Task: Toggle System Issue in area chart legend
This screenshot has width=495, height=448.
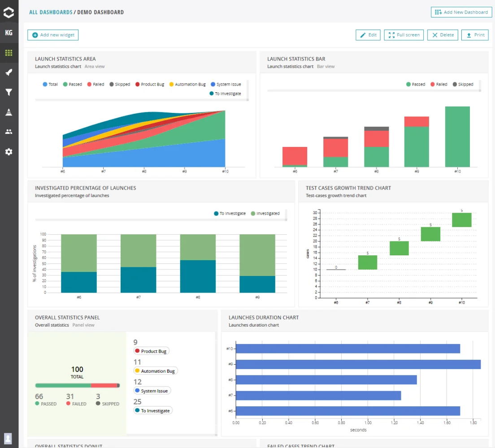Action: pyautogui.click(x=226, y=84)
